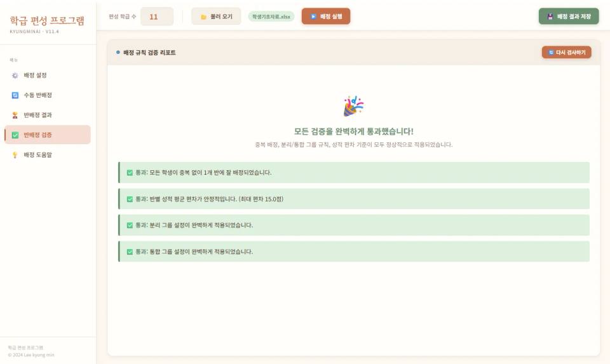610x364 pixels.
Task: Click check icon on 통합 그룹 설정 result
Action: (x=130, y=252)
